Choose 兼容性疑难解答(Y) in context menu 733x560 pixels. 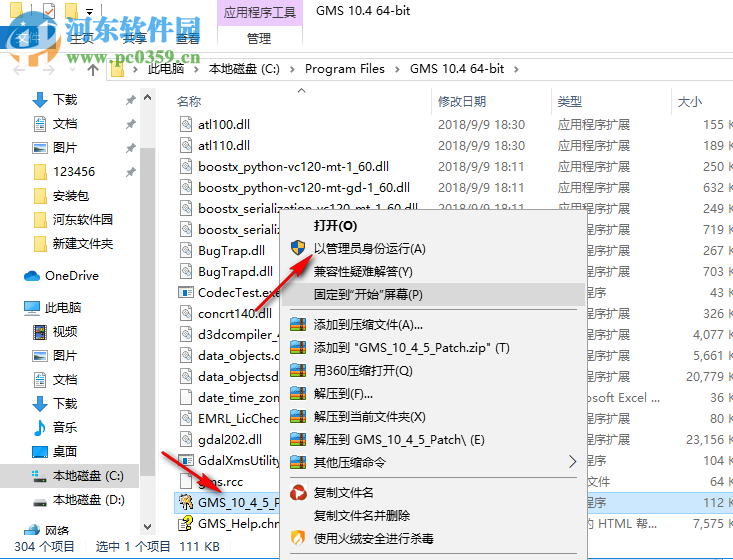tap(363, 272)
